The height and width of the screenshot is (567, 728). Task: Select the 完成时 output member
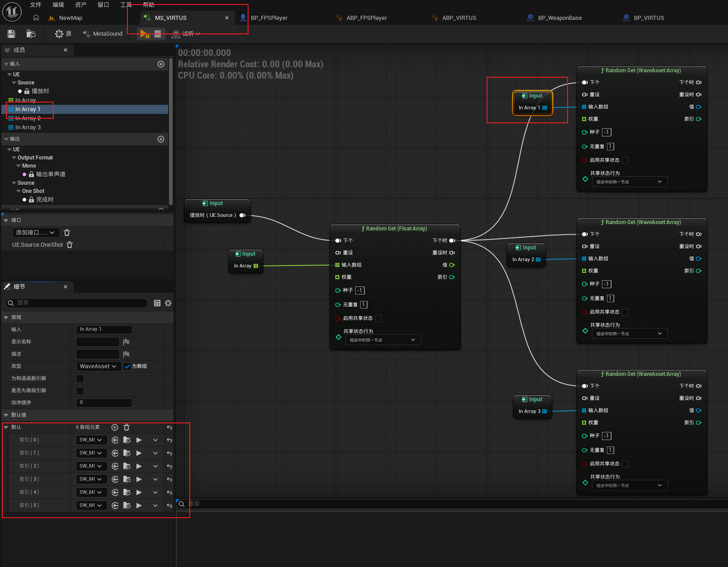tap(45, 200)
